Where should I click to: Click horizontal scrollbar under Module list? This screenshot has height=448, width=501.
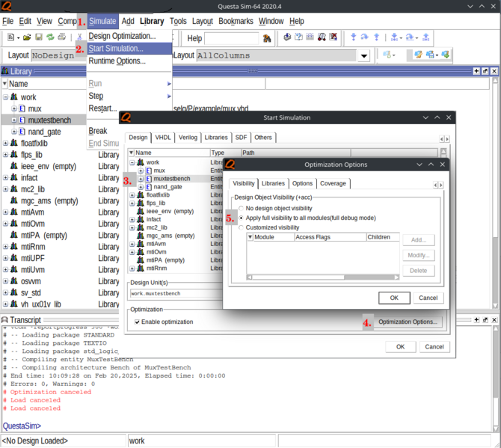[323, 277]
